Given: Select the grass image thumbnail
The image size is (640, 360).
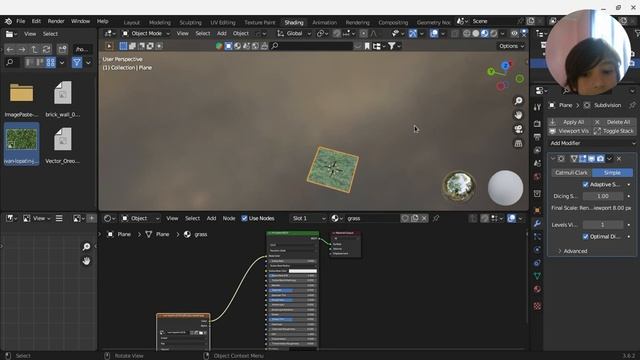Looking at the screenshot, I should 21,144.
